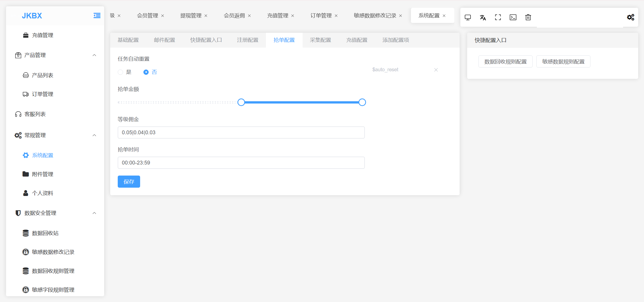Toggle fullscreen mode icon
This screenshot has width=644, height=302.
pyautogui.click(x=498, y=17)
